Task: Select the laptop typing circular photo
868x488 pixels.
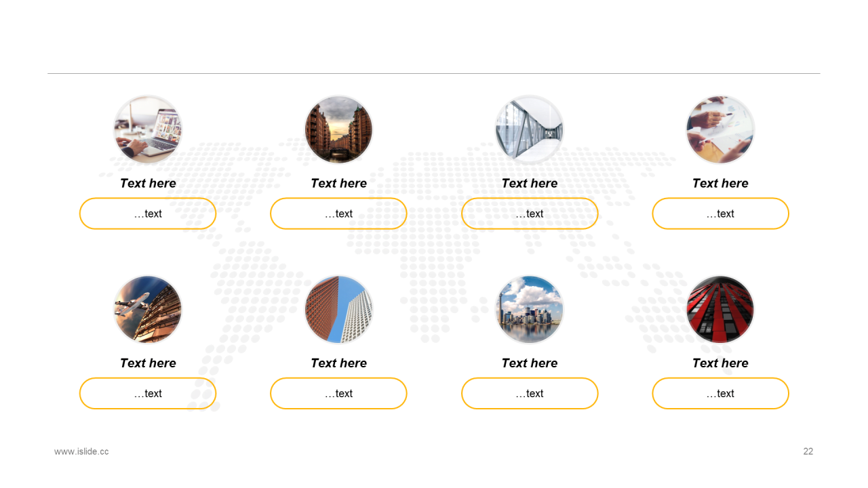Action: coord(148,129)
